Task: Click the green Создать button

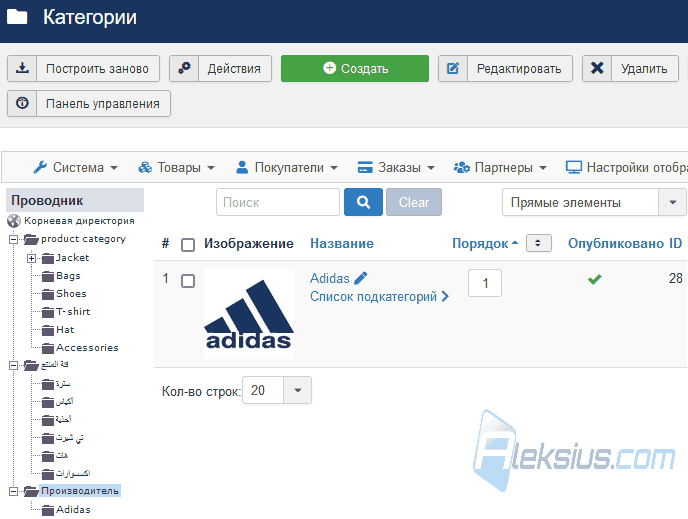Action: pos(355,68)
